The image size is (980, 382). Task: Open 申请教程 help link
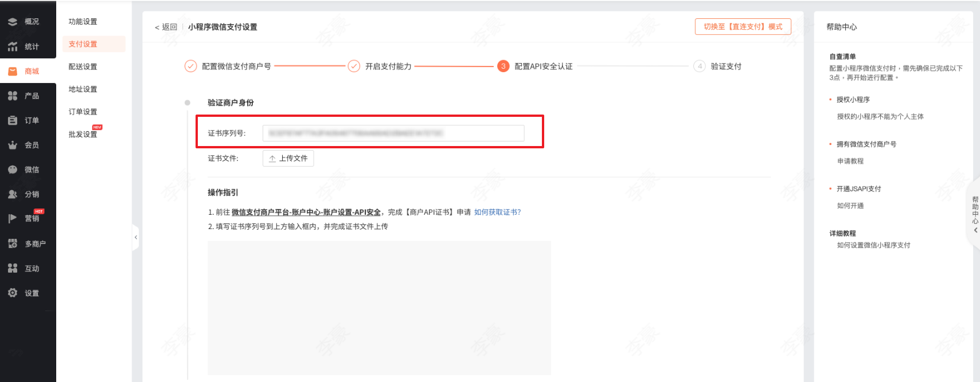850,162
